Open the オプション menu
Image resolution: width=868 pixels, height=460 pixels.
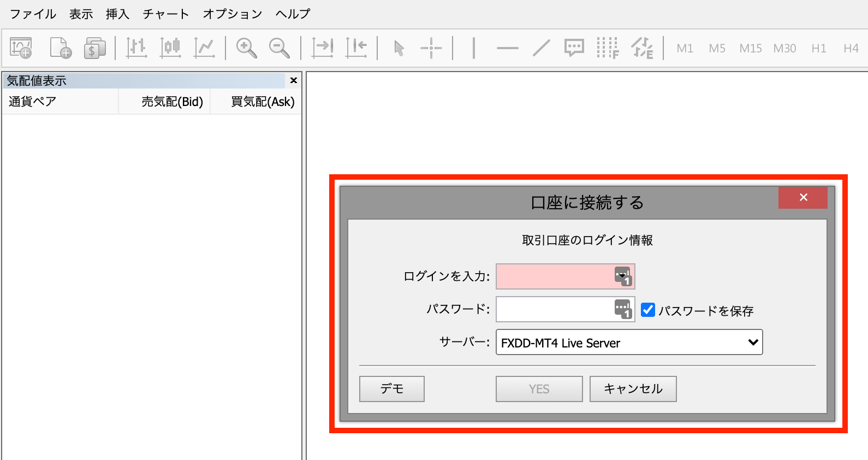tap(232, 14)
